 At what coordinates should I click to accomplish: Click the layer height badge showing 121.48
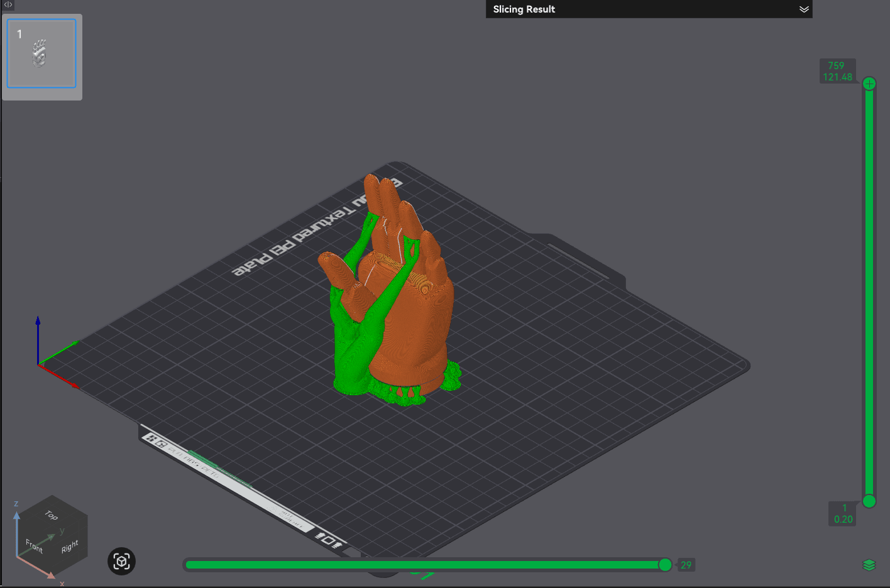coord(838,70)
